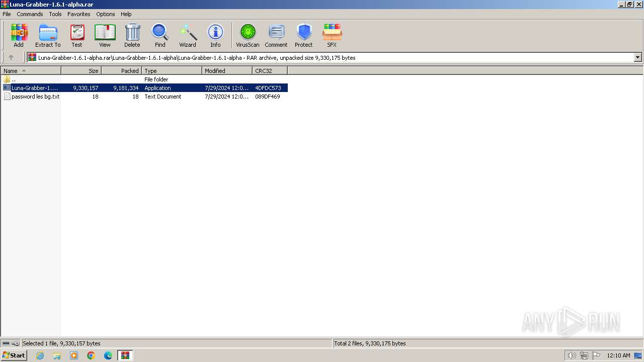Screen dimensions: 644x362
Task: Click the network tray icon
Action: [x=584, y=355]
